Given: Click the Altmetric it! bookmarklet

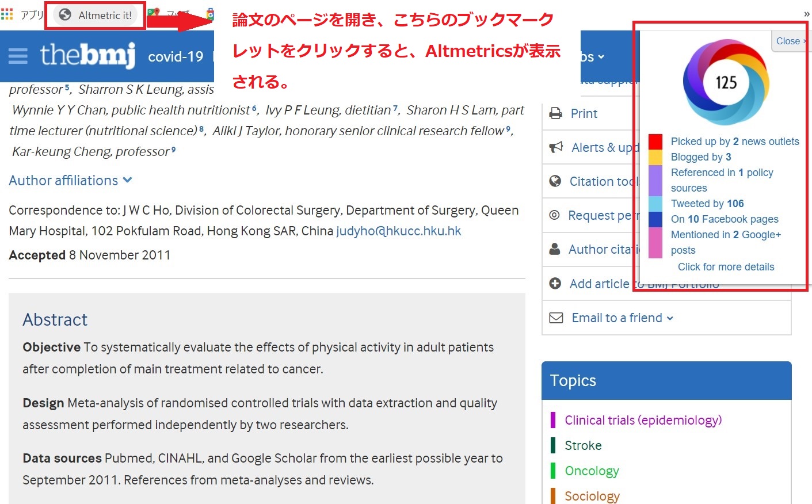Looking at the screenshot, I should 96,16.
